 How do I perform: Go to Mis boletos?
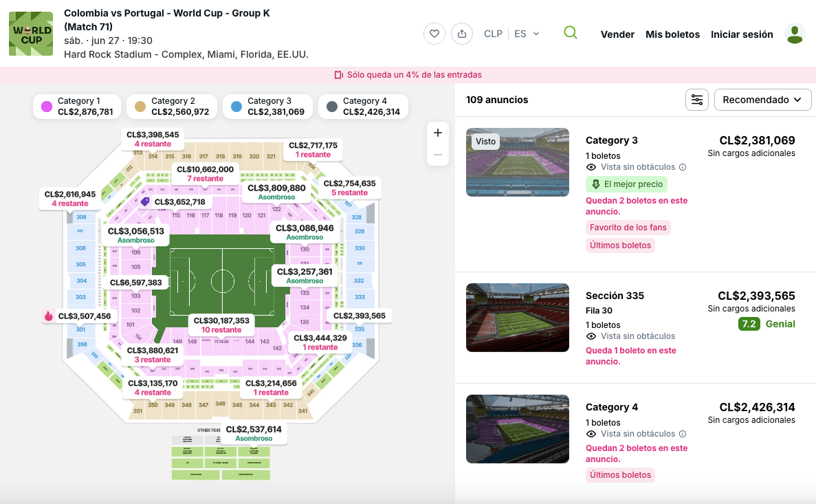point(672,34)
